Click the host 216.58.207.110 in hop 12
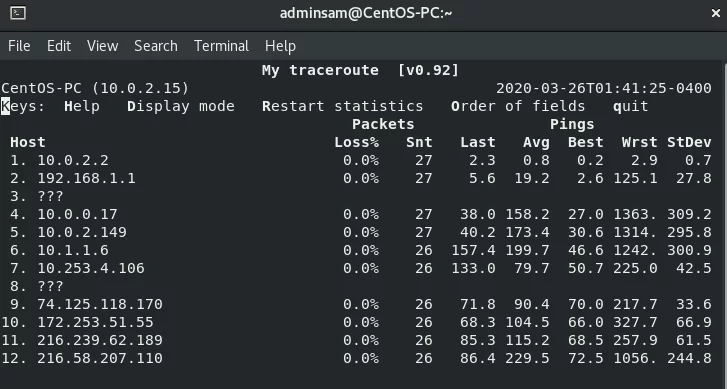727x389 pixels. (100, 358)
